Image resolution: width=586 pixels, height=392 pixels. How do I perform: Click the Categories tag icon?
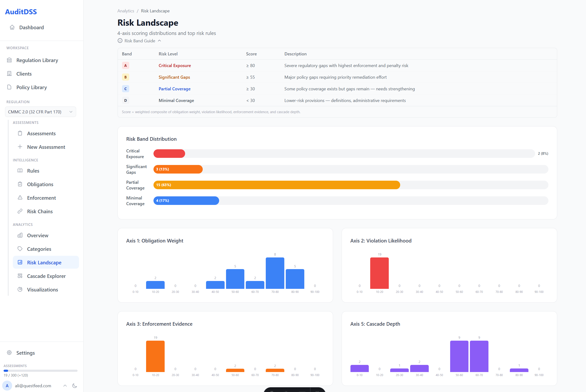click(20, 249)
